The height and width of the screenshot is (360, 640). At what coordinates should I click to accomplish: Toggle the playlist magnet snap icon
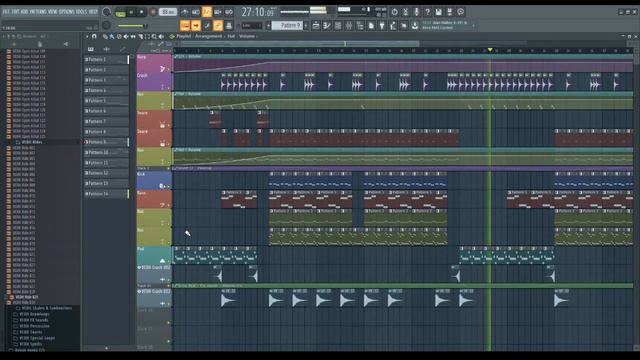pos(94,36)
